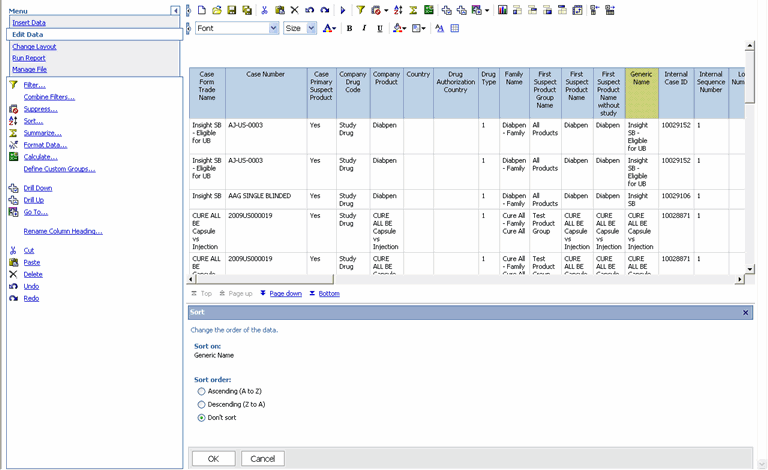The image size is (768, 470).
Task: Select Ascending (A to Z) sort order
Action: [202, 391]
